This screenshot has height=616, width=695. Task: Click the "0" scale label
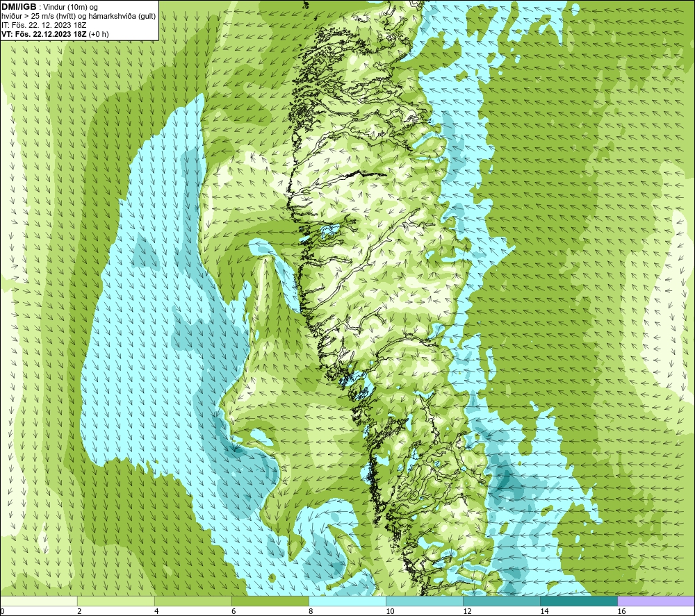pos(2,611)
